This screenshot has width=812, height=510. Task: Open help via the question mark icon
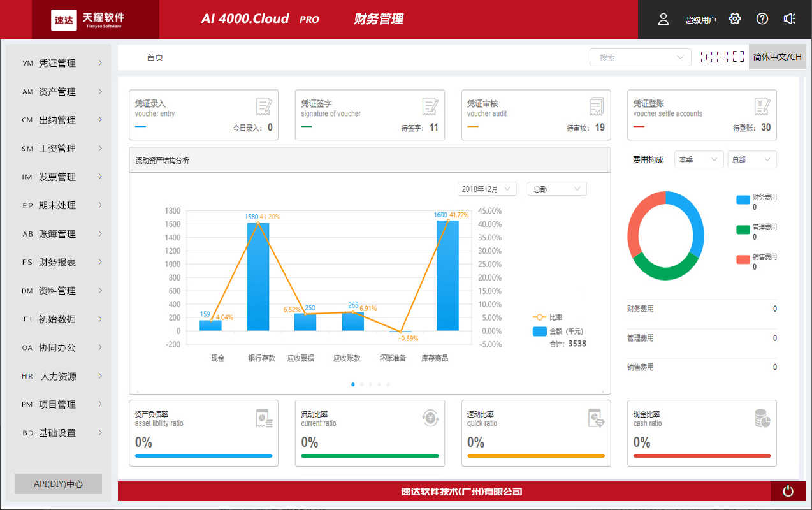[x=762, y=19]
